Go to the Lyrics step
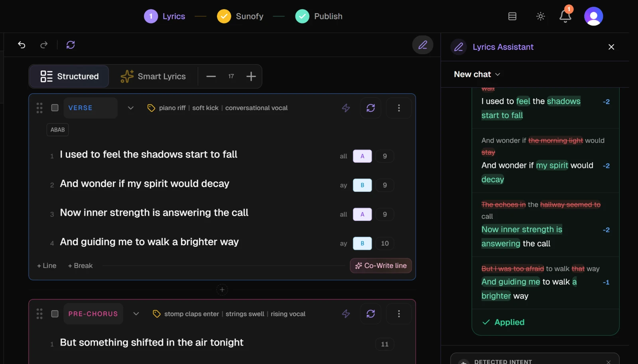638x364 pixels. pyautogui.click(x=164, y=16)
